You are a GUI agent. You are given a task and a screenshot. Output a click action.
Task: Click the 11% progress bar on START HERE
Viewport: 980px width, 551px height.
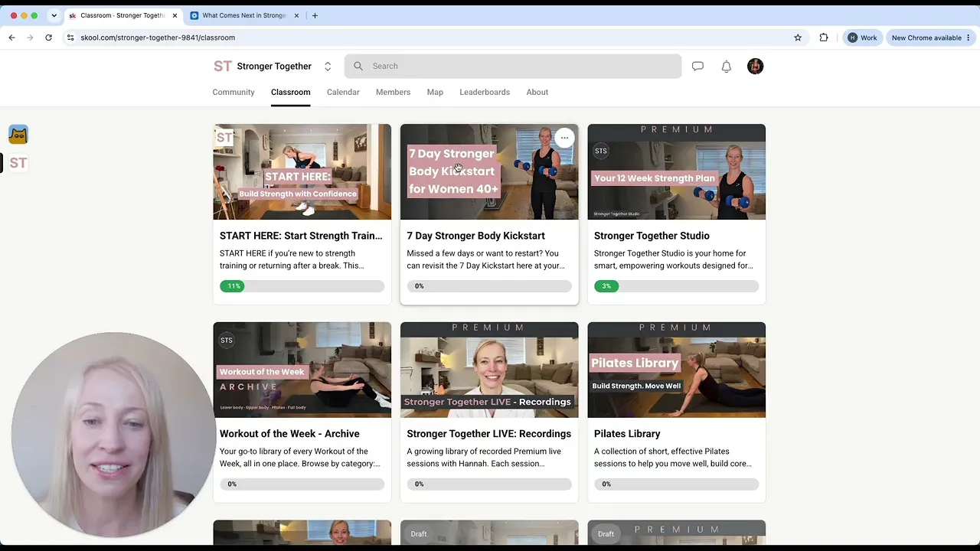tap(302, 286)
